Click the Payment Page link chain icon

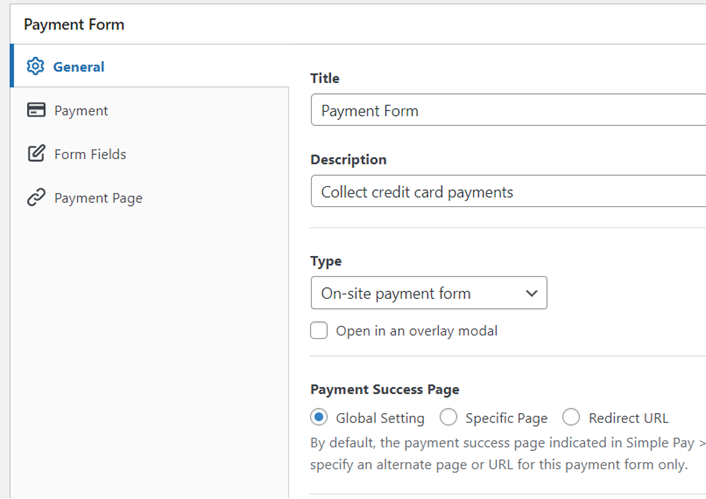(36, 197)
